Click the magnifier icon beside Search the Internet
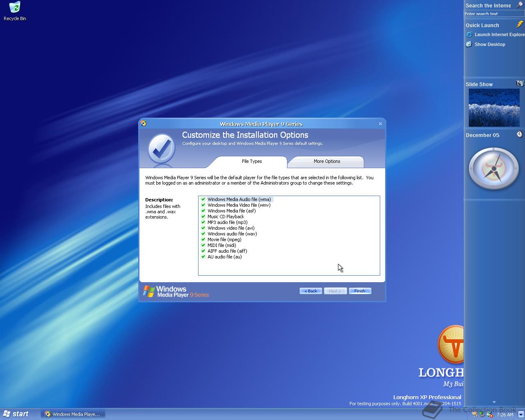Screen dimensions: 525x420 [x=519, y=5]
